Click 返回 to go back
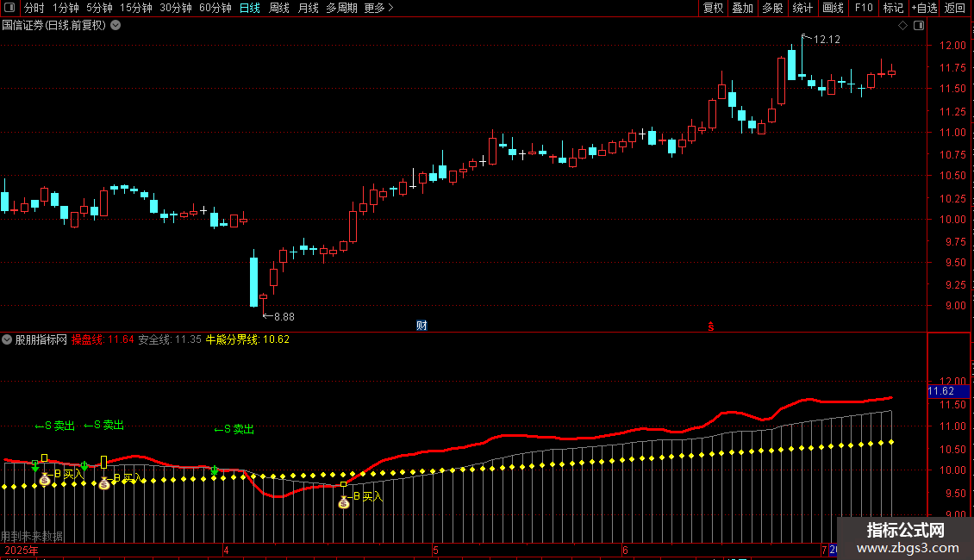974x560 pixels. coord(955,8)
